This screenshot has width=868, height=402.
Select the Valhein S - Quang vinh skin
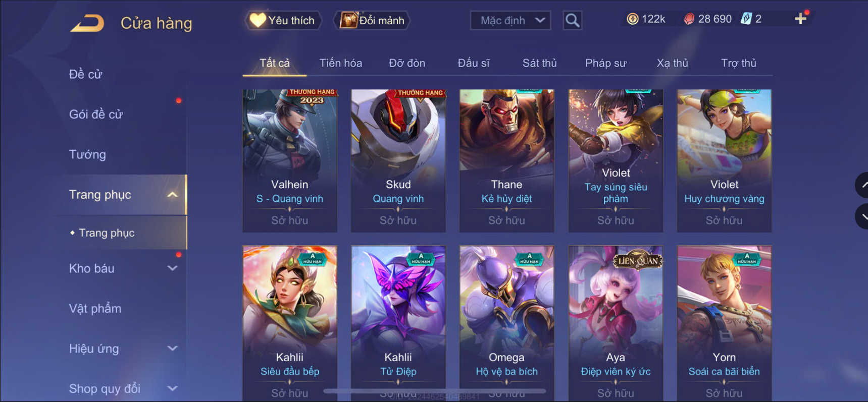[290, 161]
